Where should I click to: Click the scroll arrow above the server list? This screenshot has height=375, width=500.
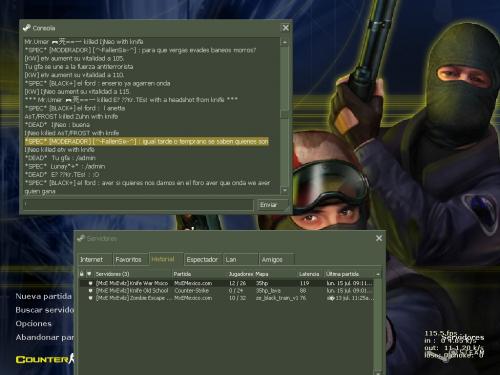coord(378,274)
